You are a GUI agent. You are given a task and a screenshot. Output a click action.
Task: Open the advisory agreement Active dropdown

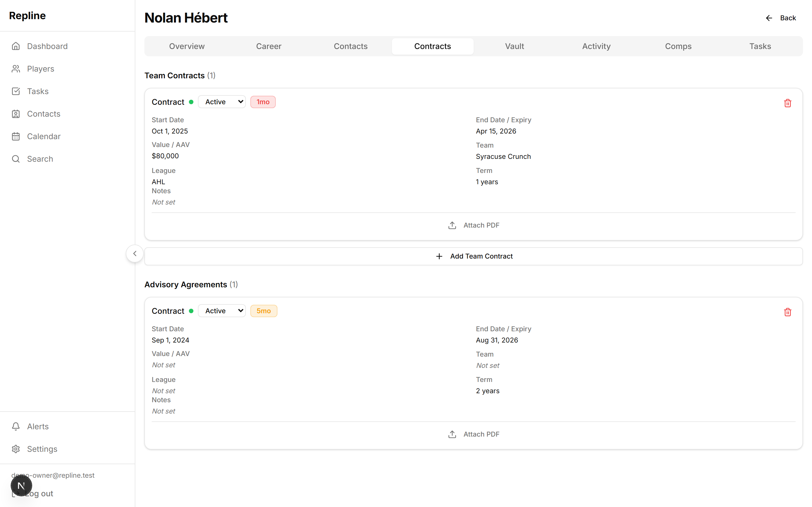click(222, 310)
